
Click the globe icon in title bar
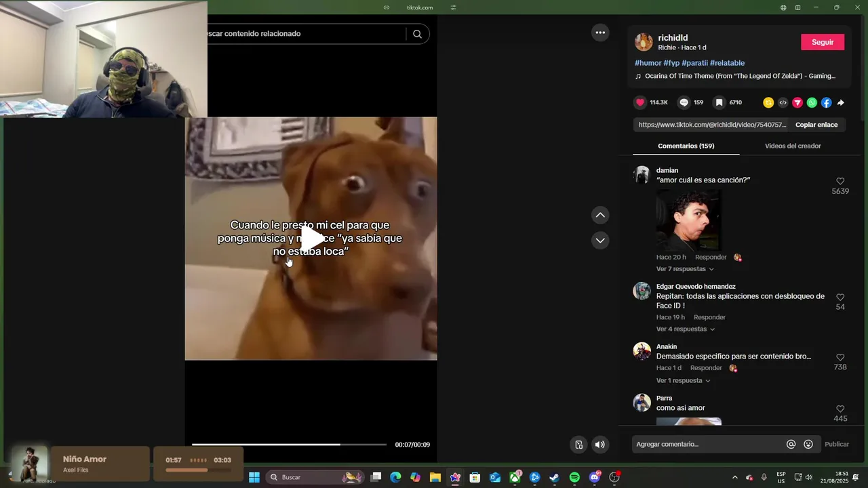coord(783,7)
